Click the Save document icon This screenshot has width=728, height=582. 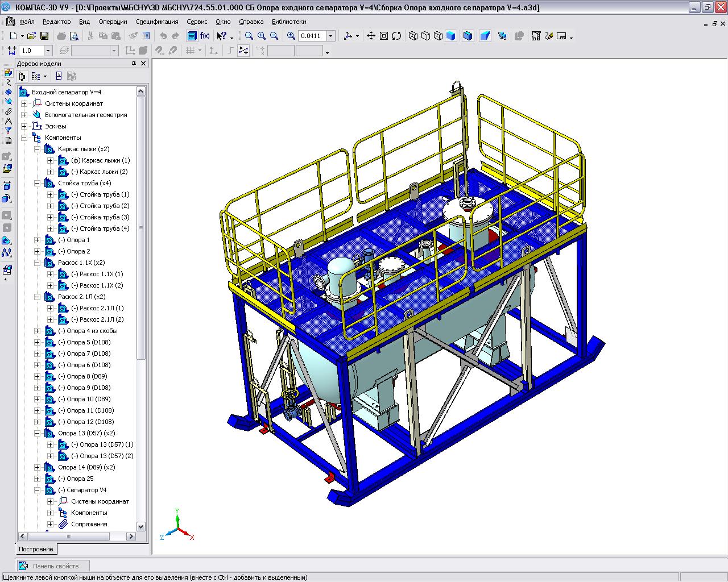44,36
